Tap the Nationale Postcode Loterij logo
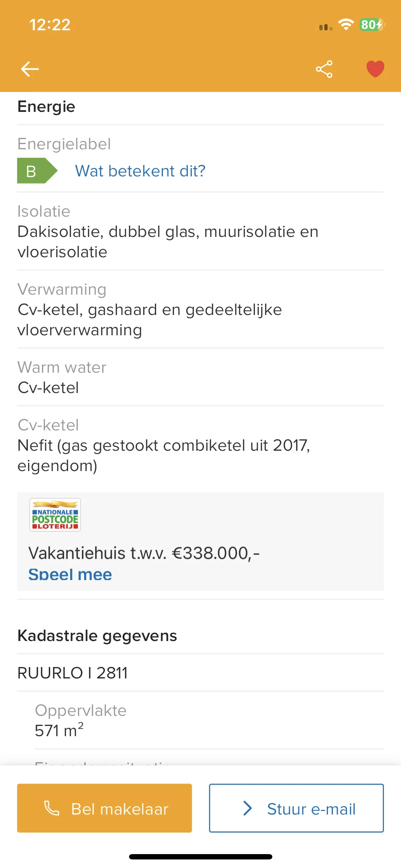The image size is (401, 868). point(55,515)
